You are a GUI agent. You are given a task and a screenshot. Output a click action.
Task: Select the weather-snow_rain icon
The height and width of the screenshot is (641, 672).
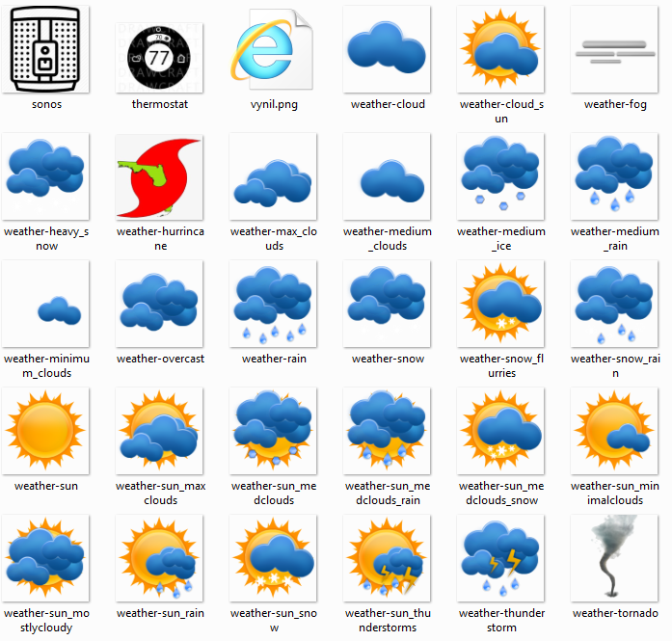point(614,304)
